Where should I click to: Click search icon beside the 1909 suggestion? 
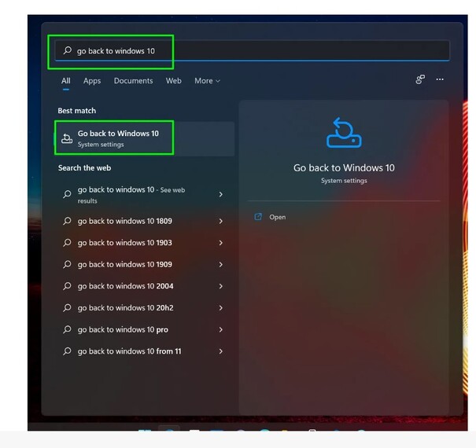(x=67, y=264)
